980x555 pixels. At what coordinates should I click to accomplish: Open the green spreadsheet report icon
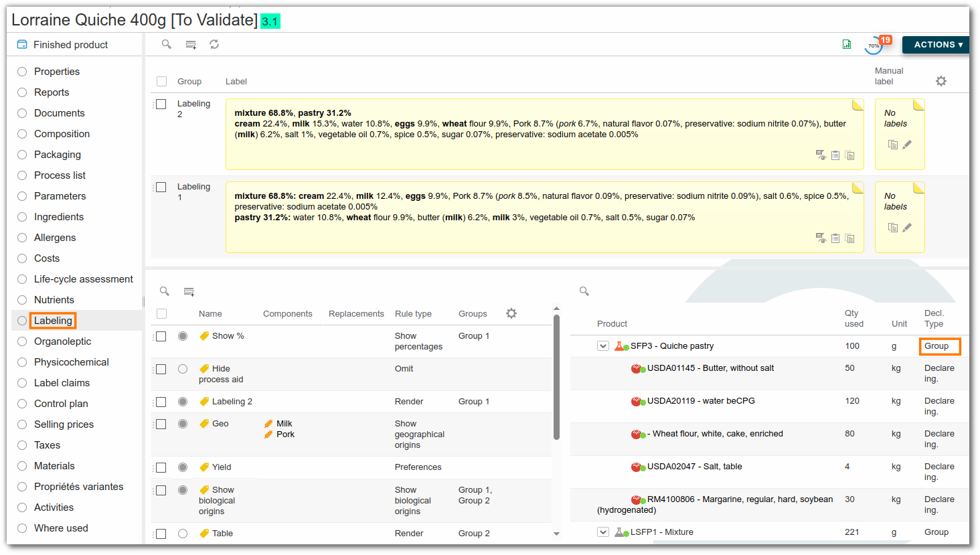pos(847,44)
